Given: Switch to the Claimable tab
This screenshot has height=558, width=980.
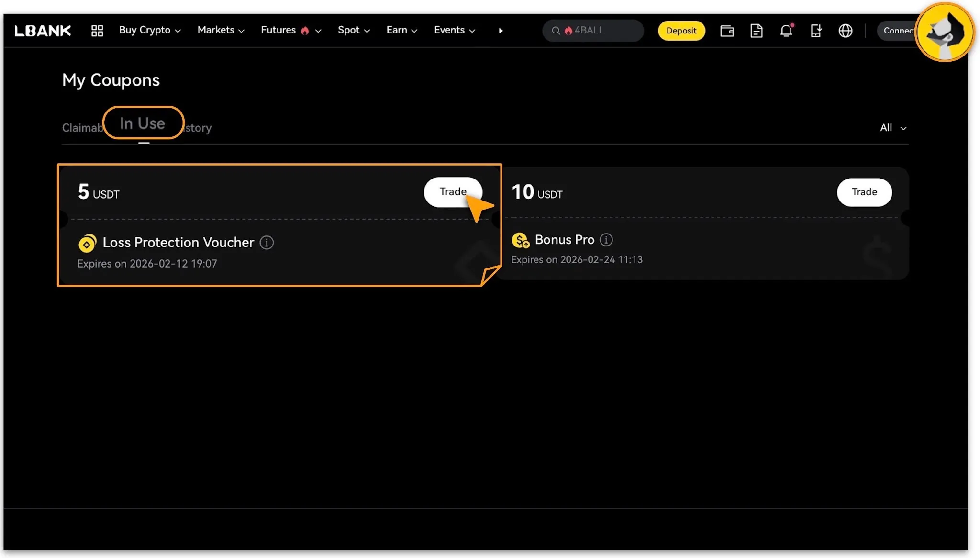Looking at the screenshot, I should click(82, 128).
